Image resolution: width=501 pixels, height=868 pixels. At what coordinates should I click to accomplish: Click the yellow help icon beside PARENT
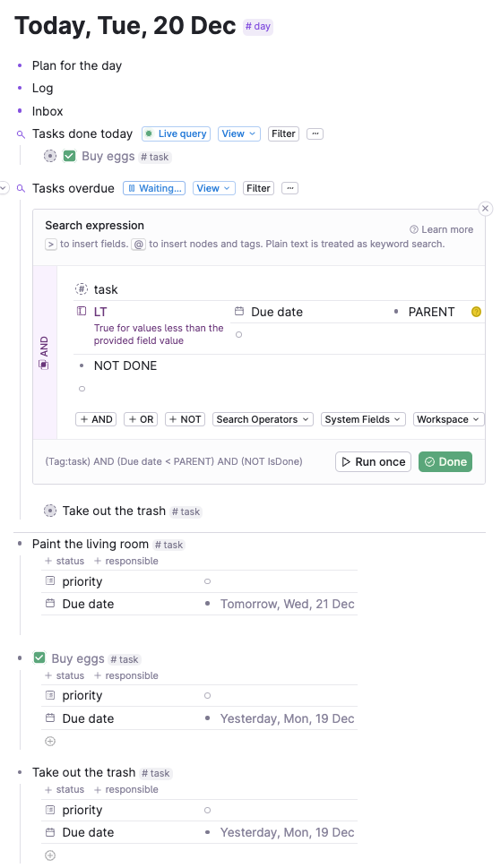coord(476,312)
